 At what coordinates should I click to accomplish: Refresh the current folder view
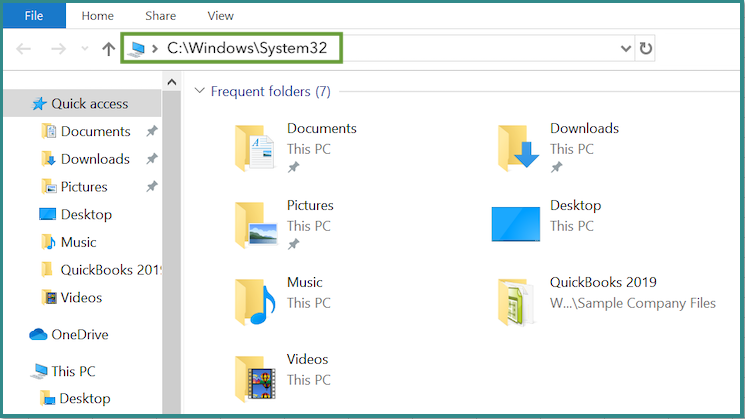tap(645, 48)
